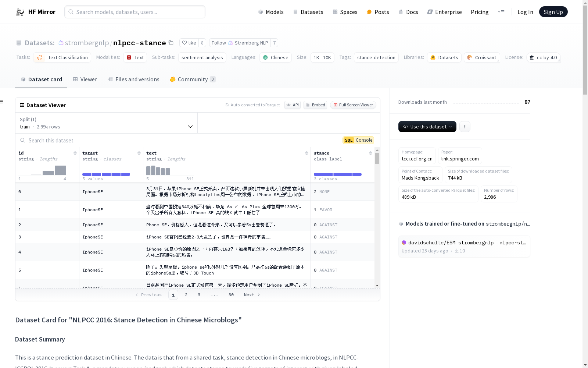Open link.springer.com paper link
The image size is (588, 368).
click(x=460, y=159)
